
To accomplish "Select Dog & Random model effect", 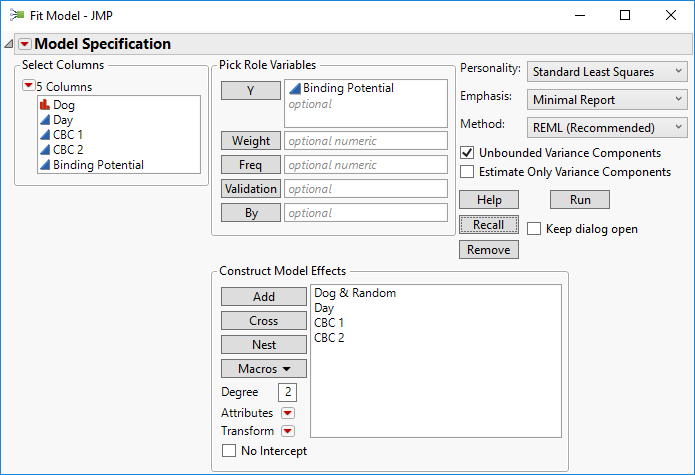I will pos(355,293).
